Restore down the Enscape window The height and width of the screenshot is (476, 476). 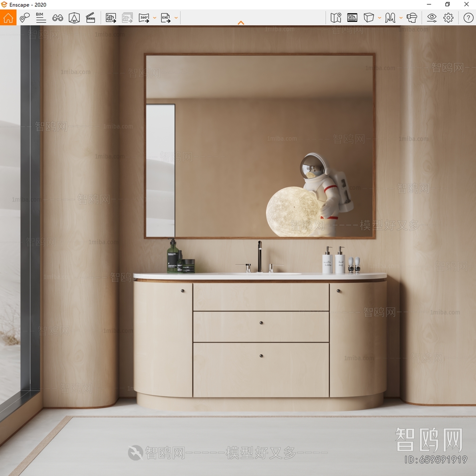pyautogui.click(x=447, y=4)
